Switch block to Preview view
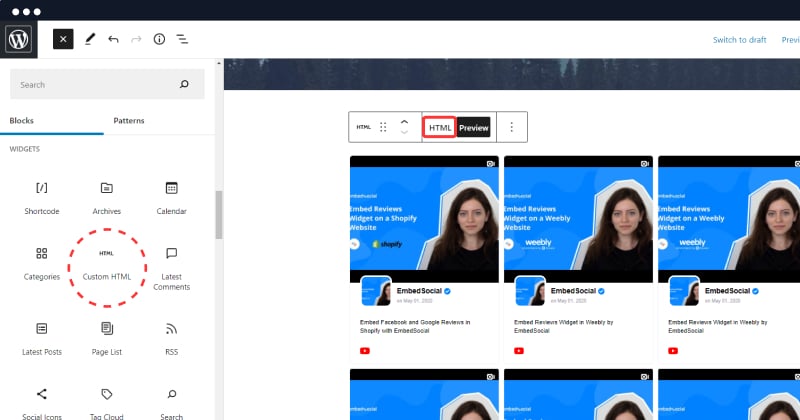 click(x=473, y=128)
